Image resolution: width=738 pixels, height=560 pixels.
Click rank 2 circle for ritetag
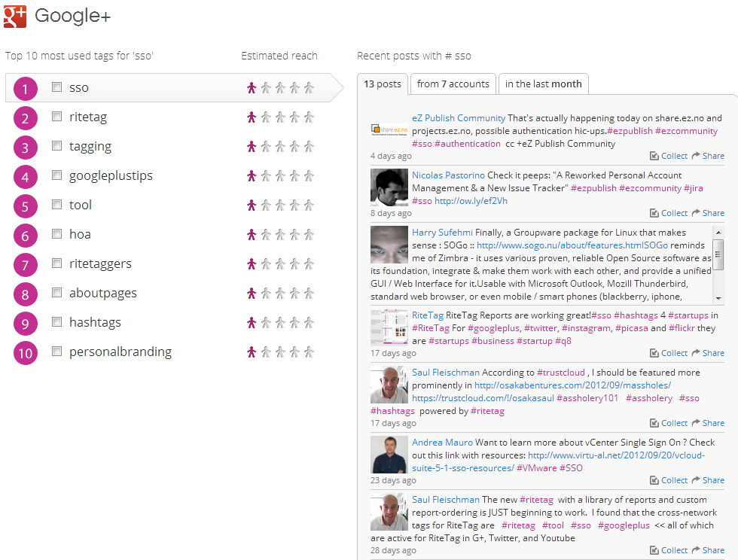[x=26, y=118]
